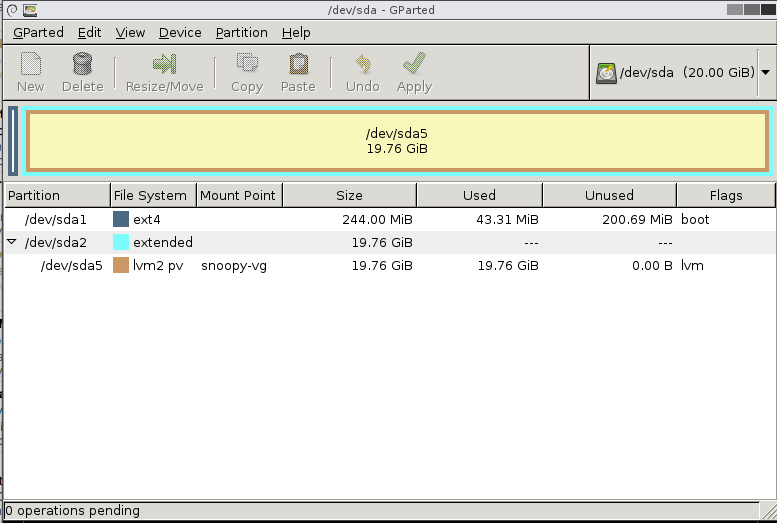Image resolution: width=777 pixels, height=523 pixels.
Task: Open the Device menu
Action: [x=180, y=32]
